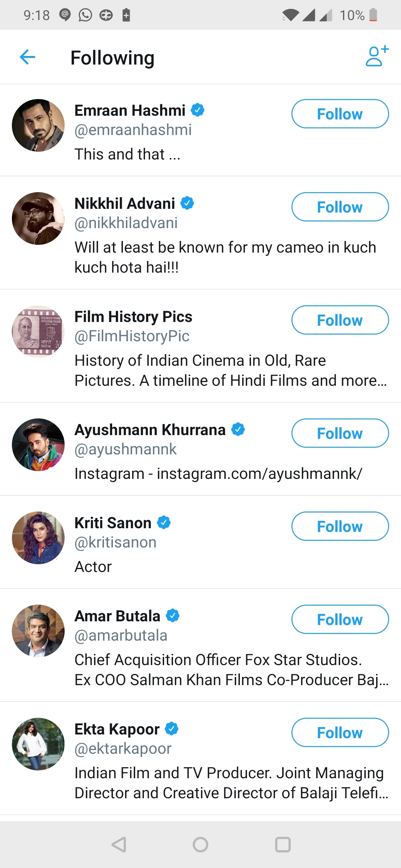Follow Kriti Sanon
Image resolution: width=401 pixels, height=868 pixels.
(x=340, y=526)
